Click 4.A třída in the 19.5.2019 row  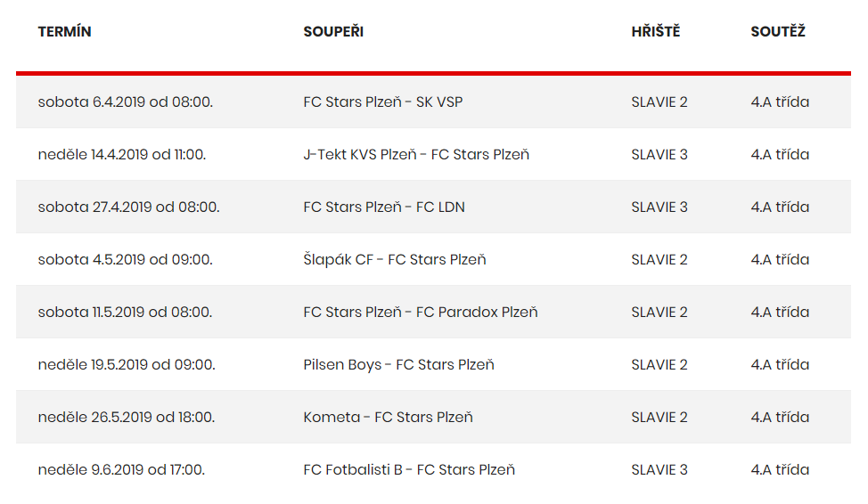(780, 364)
